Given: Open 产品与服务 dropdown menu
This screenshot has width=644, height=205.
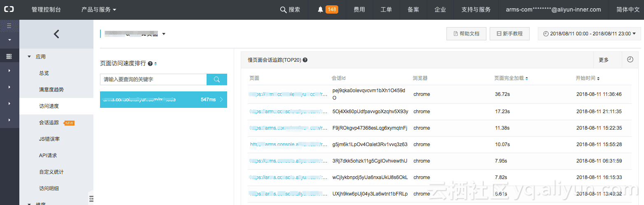Looking at the screenshot, I should click(99, 9).
